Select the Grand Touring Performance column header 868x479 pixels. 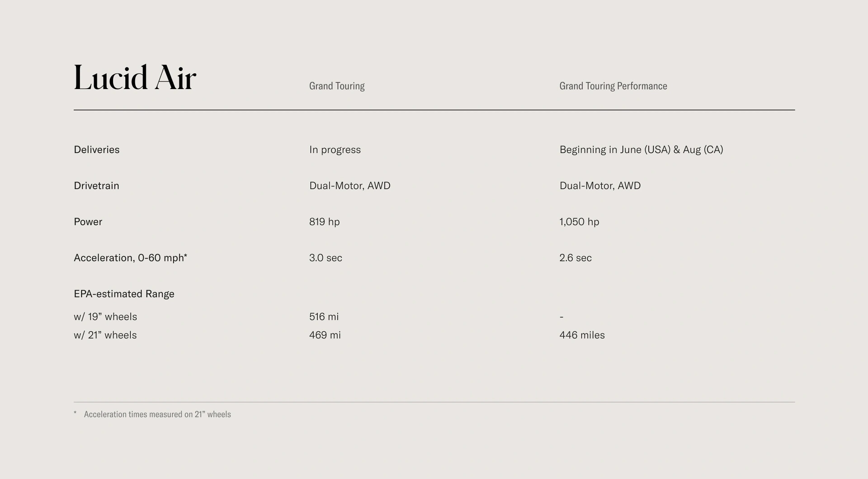click(613, 86)
